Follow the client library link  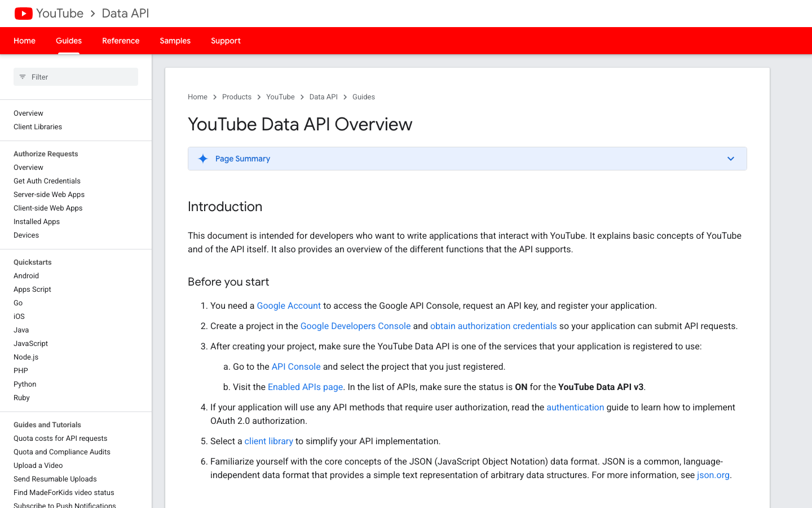tap(268, 441)
